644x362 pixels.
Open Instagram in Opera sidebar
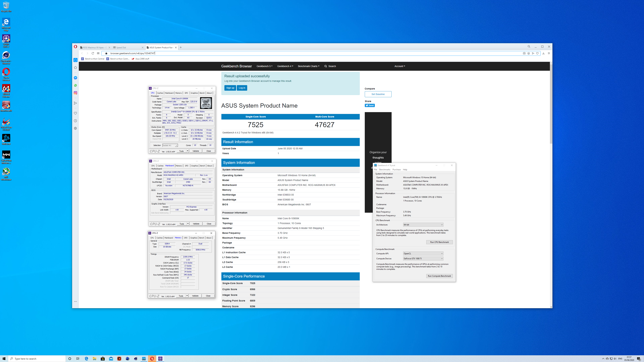coord(75,93)
